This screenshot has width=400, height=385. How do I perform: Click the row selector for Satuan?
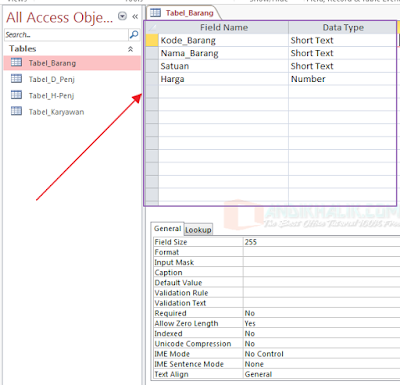[x=152, y=66]
